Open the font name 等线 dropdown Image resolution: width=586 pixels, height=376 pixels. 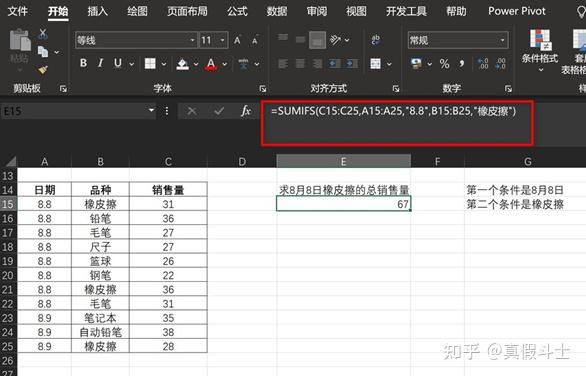pyautogui.click(x=192, y=40)
